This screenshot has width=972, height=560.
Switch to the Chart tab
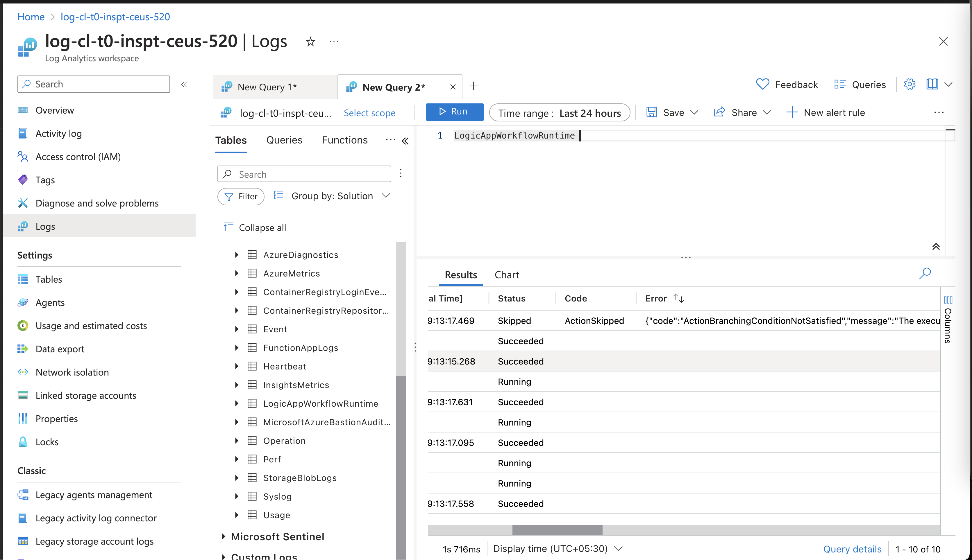507,274
